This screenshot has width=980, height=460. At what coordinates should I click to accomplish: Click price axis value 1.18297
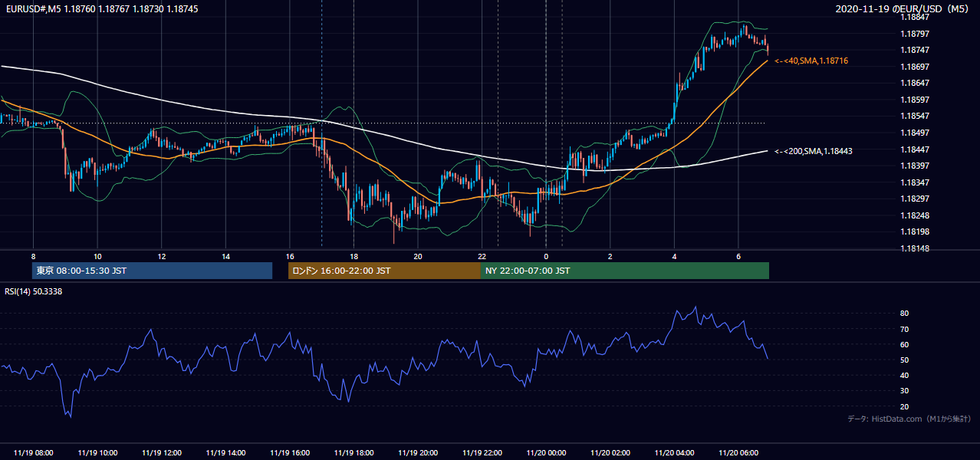(x=916, y=199)
